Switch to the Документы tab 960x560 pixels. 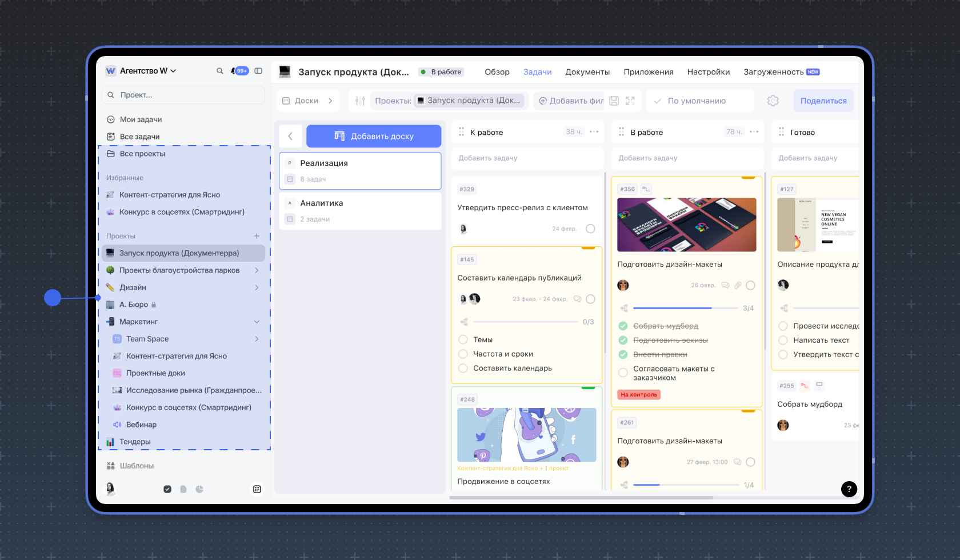pyautogui.click(x=587, y=72)
